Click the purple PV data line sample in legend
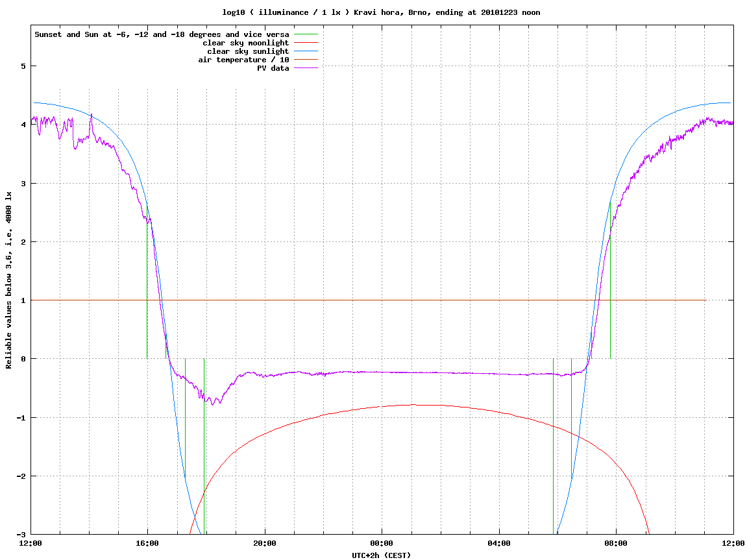The width and height of the screenshot is (747, 560). tap(306, 68)
